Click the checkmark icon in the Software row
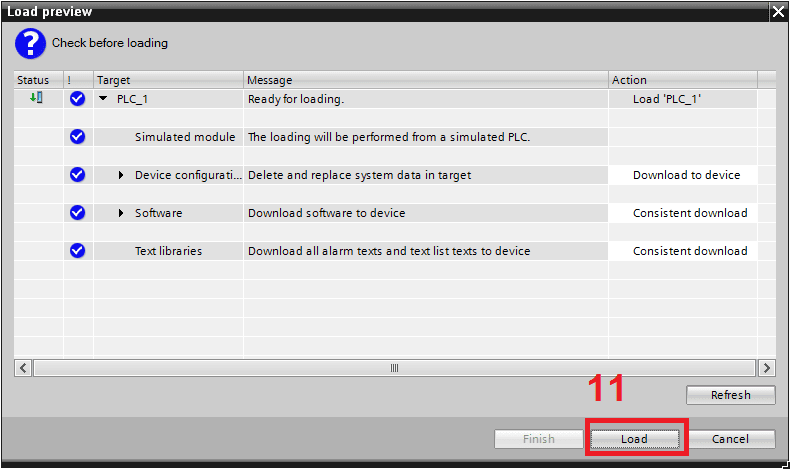This screenshot has height=469, width=790. [78, 213]
